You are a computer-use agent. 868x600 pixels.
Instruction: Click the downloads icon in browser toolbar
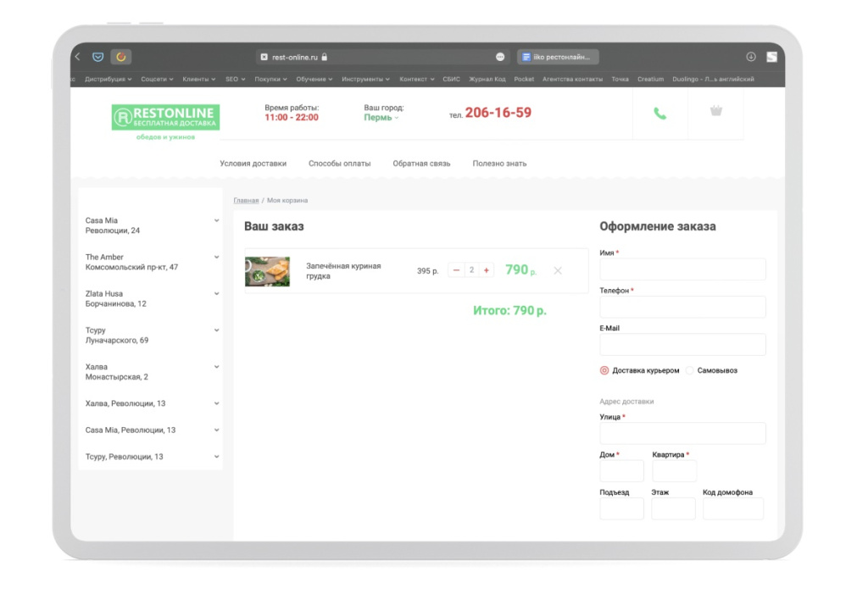(751, 57)
